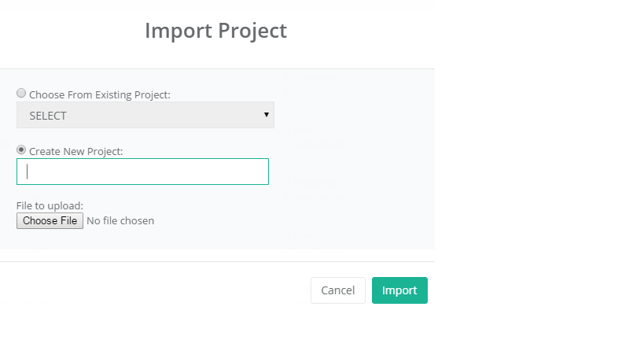Click the Create New Project label text

[76, 150]
